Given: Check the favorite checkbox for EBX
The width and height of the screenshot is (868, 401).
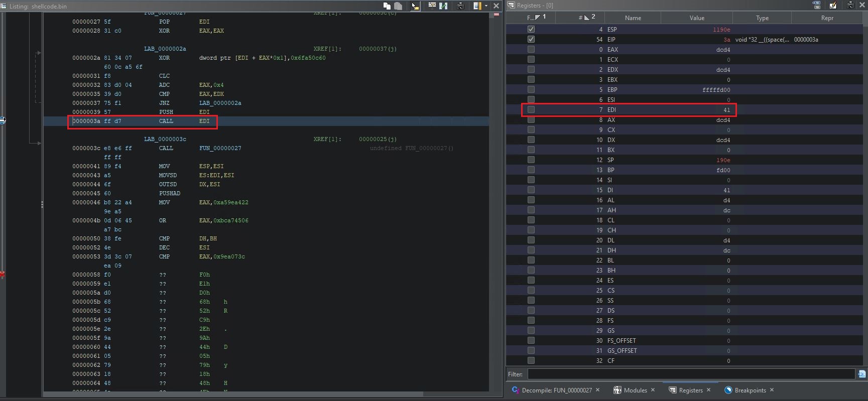Looking at the screenshot, I should [531, 79].
